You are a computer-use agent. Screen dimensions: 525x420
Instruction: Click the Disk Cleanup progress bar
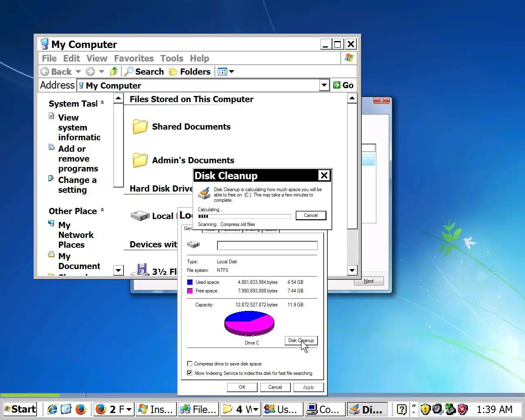tap(244, 216)
